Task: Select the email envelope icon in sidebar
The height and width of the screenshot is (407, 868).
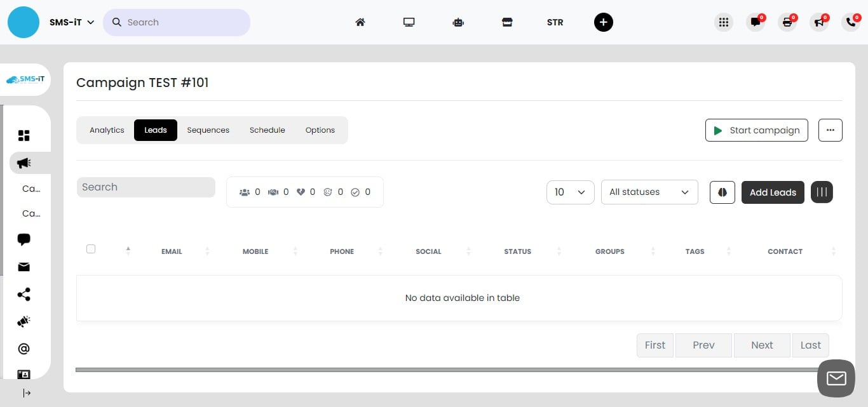Action: (x=24, y=267)
